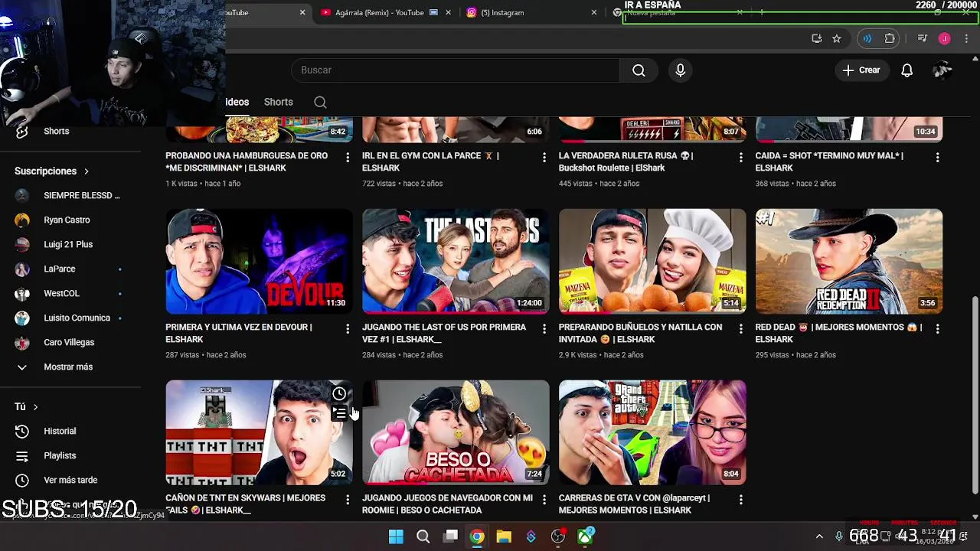Switch to Agárrala (Remix) YouTube tab
This screenshot has height=551, width=980.
pyautogui.click(x=379, y=12)
